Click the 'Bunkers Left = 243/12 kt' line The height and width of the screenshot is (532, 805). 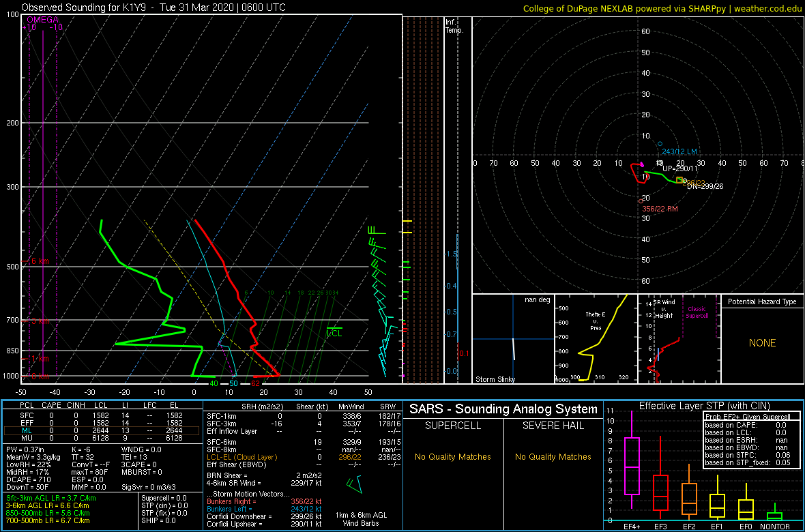[x=264, y=508]
